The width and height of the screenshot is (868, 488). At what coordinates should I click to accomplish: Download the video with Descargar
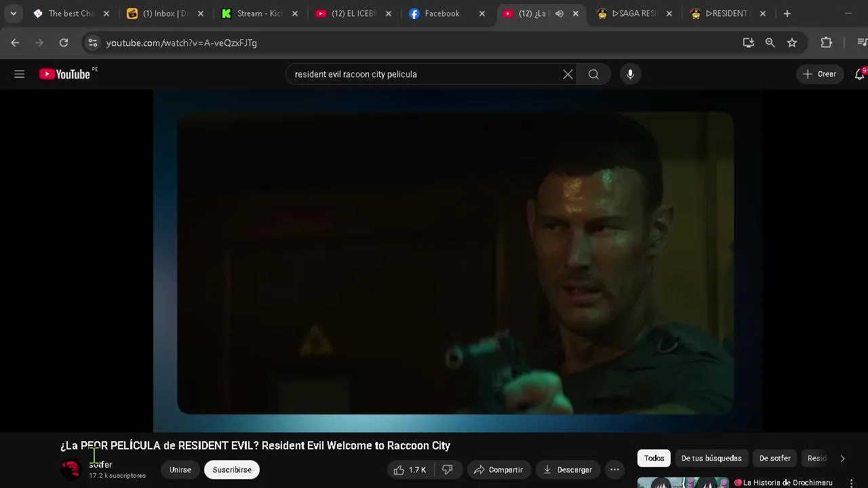(x=568, y=470)
